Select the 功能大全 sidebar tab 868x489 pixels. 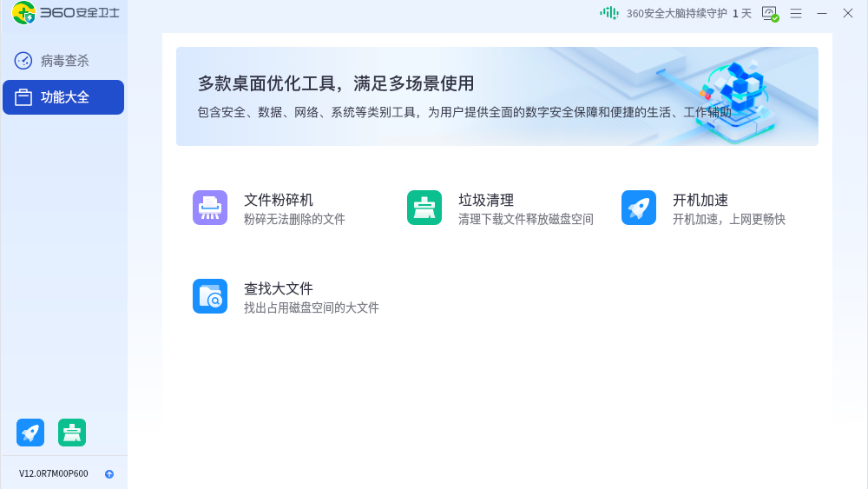coord(63,97)
